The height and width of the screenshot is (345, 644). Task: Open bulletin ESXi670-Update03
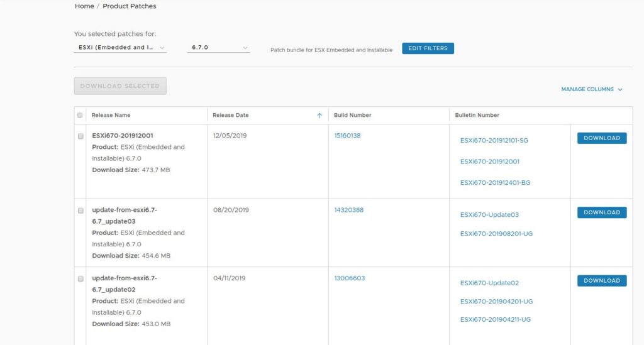(x=489, y=214)
